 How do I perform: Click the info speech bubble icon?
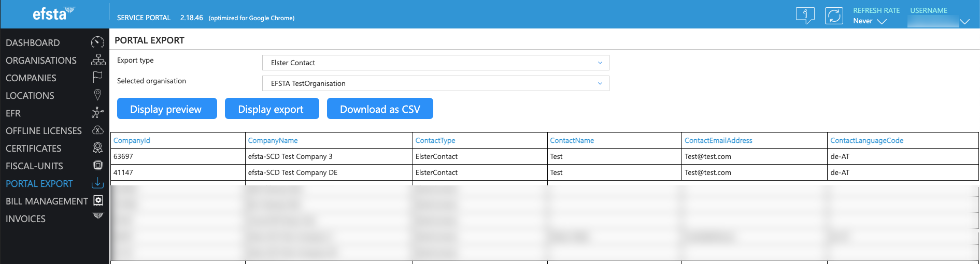pos(805,16)
